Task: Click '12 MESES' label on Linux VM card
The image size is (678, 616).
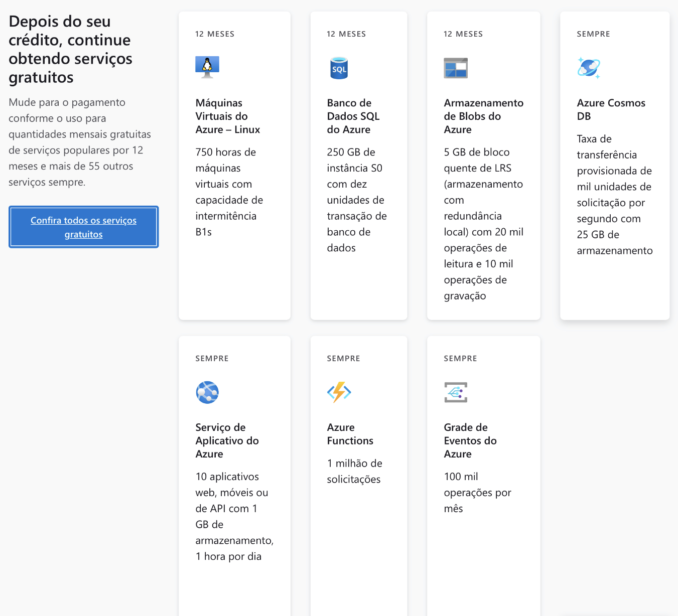Action: click(x=215, y=34)
